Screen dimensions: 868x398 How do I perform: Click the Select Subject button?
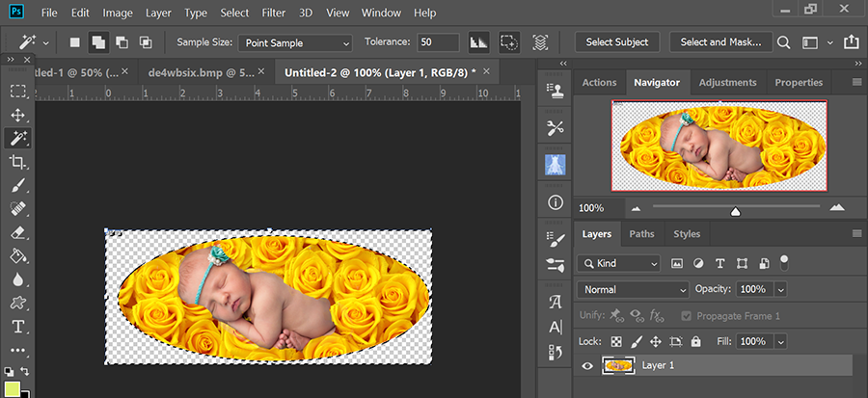pyautogui.click(x=617, y=42)
